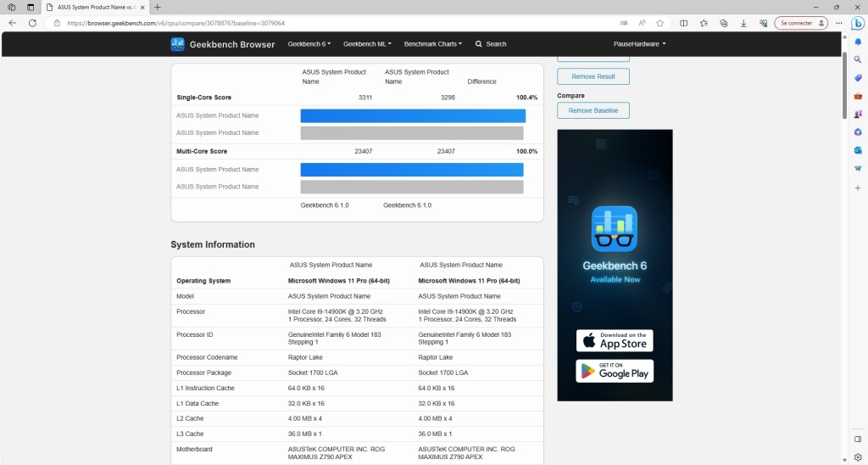Click Motherboard row label
Screen dimensions: 868x465
(194, 450)
